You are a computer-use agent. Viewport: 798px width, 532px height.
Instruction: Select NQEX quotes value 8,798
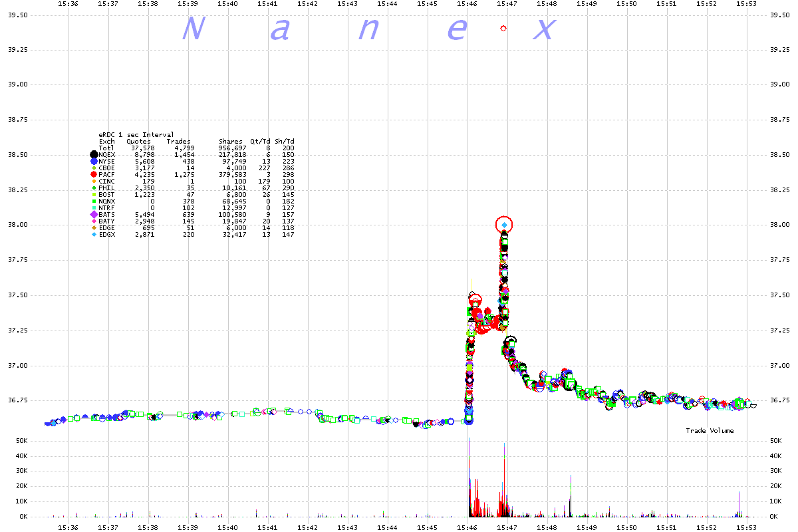145,154
